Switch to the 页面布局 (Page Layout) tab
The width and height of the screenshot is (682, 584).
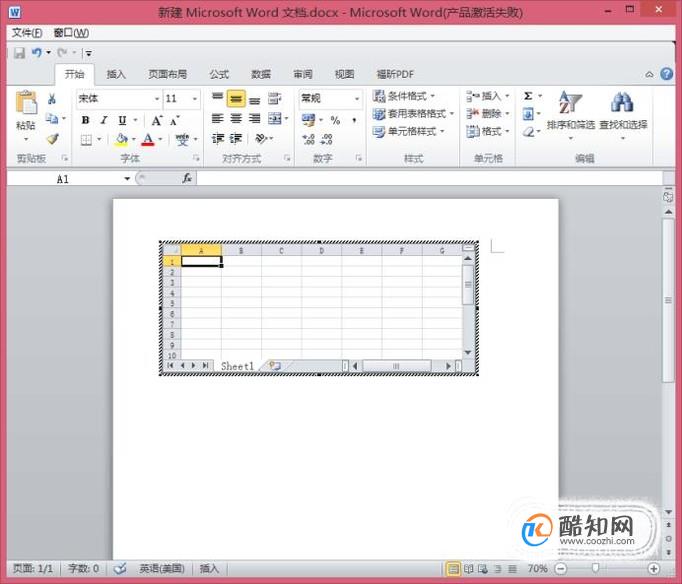pos(167,74)
